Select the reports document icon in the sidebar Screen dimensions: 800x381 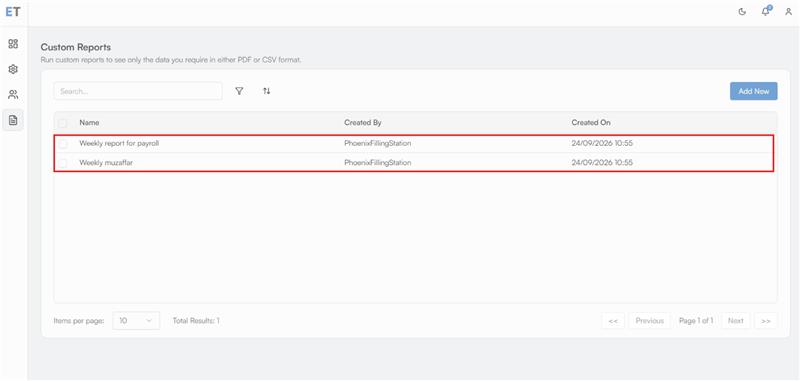pyautogui.click(x=13, y=120)
